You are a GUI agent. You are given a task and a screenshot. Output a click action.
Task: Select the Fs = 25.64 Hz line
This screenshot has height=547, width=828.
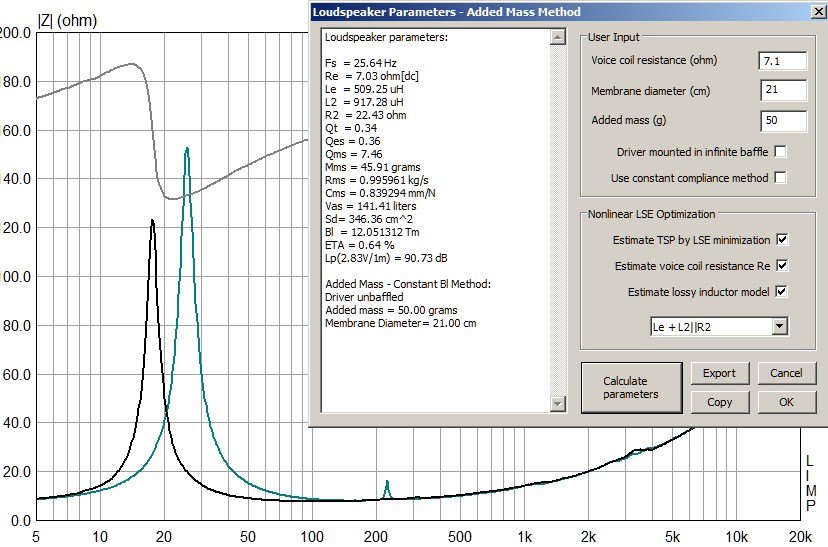pos(361,63)
